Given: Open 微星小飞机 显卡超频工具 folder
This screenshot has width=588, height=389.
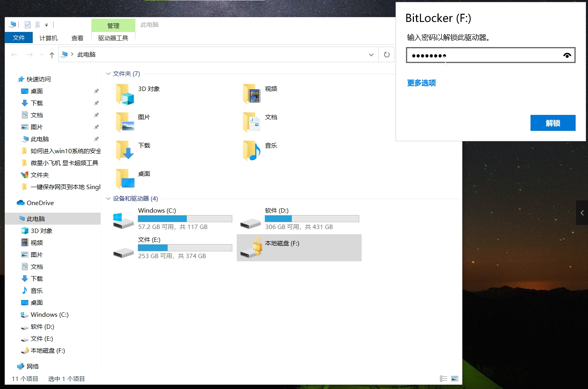Looking at the screenshot, I should pos(60,163).
